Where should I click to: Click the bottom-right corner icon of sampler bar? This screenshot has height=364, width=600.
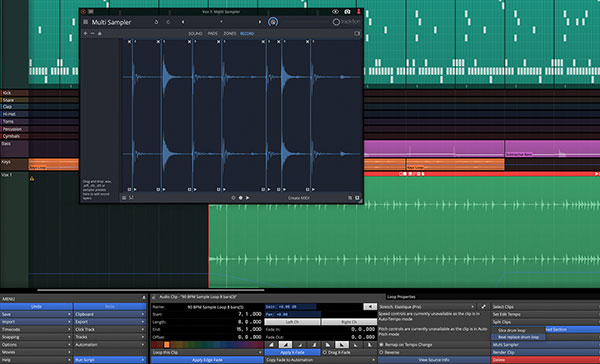(x=357, y=198)
